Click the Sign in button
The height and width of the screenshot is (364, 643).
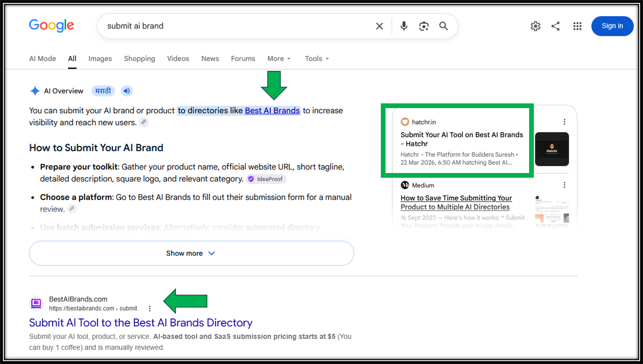[612, 26]
